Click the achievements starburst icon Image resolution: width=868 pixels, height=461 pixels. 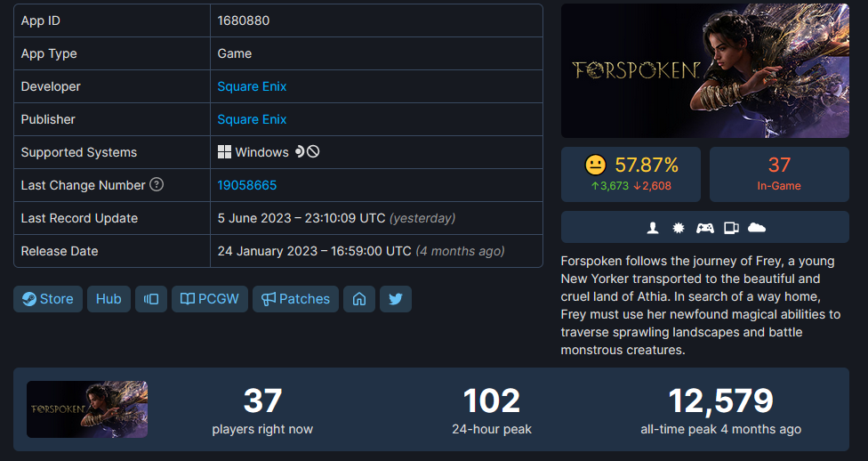point(679,228)
